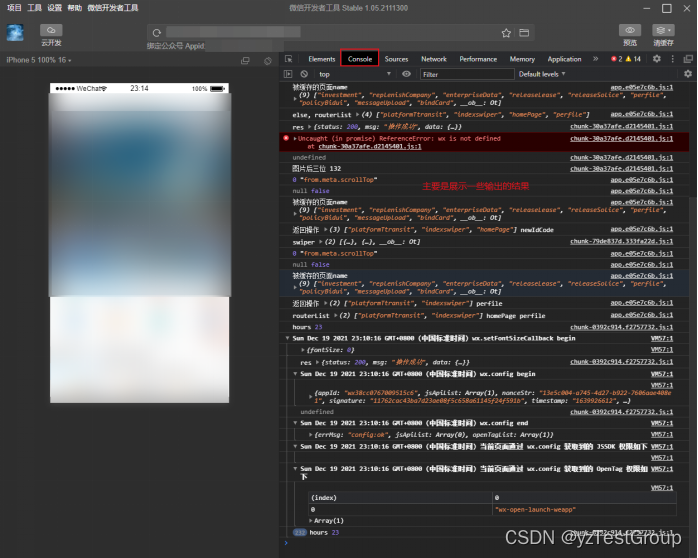Collapse the wx.config end group
Image resolution: width=698 pixels, height=558 pixels.
295,423
